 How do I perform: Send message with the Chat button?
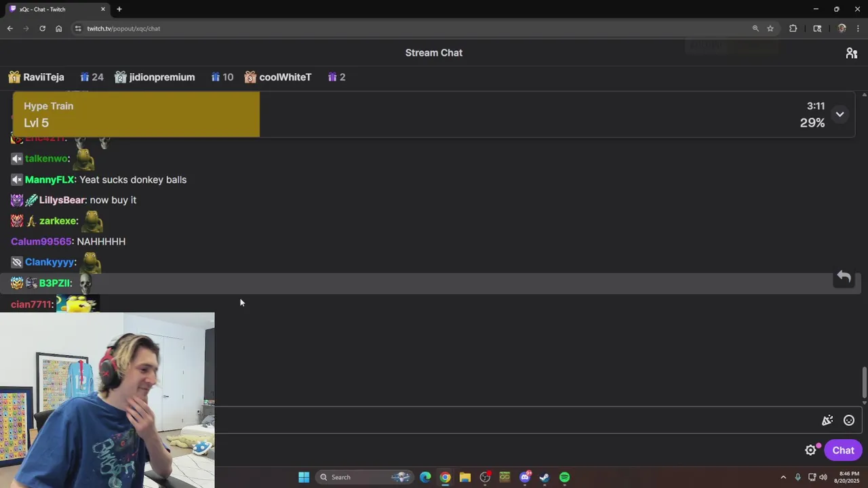pyautogui.click(x=843, y=450)
